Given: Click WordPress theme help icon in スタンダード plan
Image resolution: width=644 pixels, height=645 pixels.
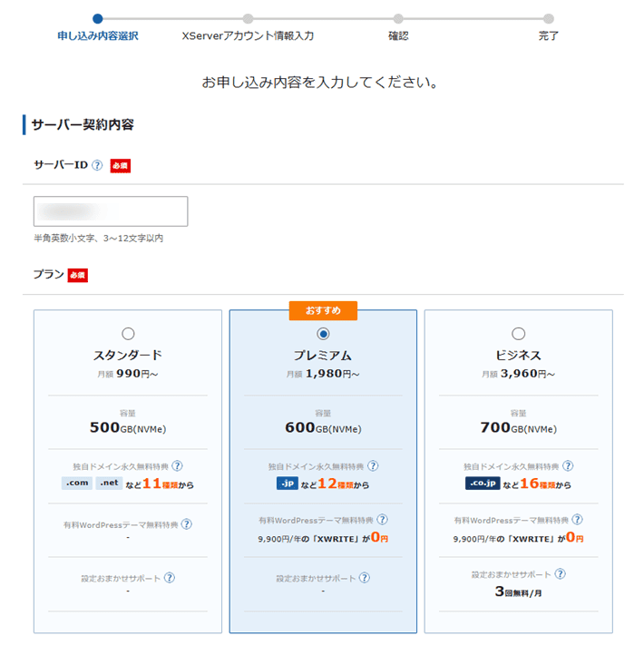Looking at the screenshot, I should (186, 523).
